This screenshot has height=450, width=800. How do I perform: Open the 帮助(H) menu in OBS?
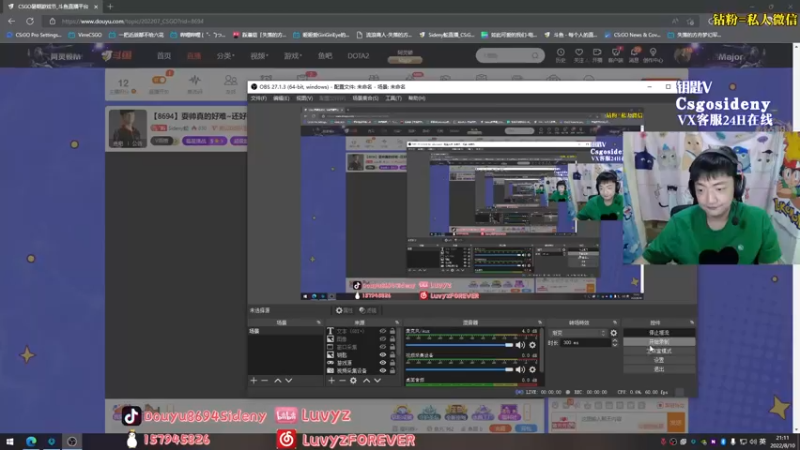[x=416, y=98]
